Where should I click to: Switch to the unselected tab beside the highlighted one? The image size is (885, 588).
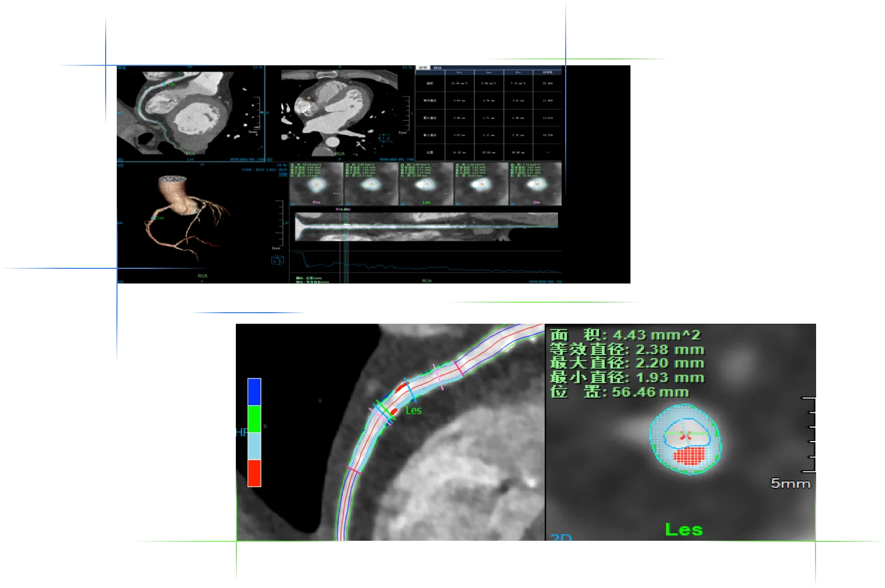(437, 68)
